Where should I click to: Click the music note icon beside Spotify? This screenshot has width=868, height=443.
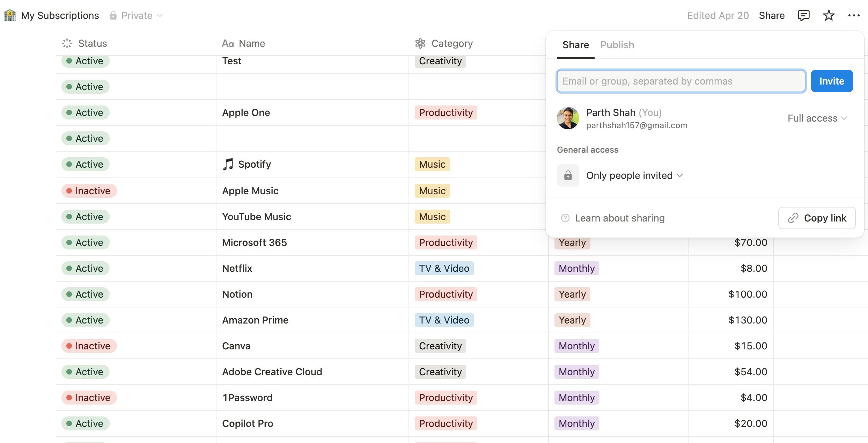point(228,164)
